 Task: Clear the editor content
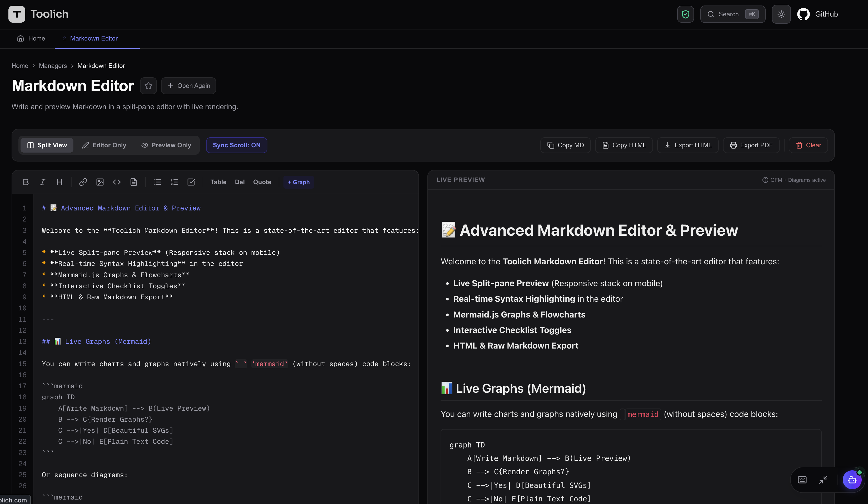coord(808,145)
